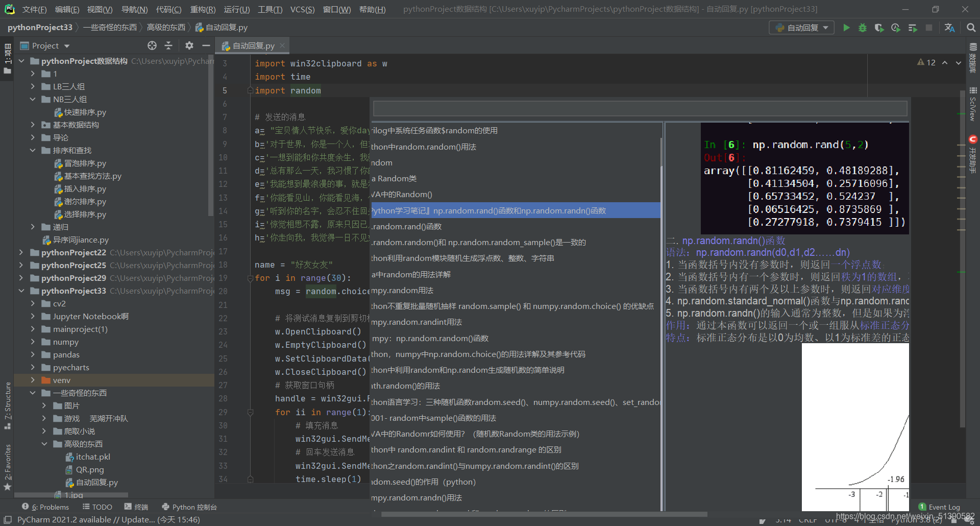Toggle fold end marker at line 34

[x=250, y=479]
